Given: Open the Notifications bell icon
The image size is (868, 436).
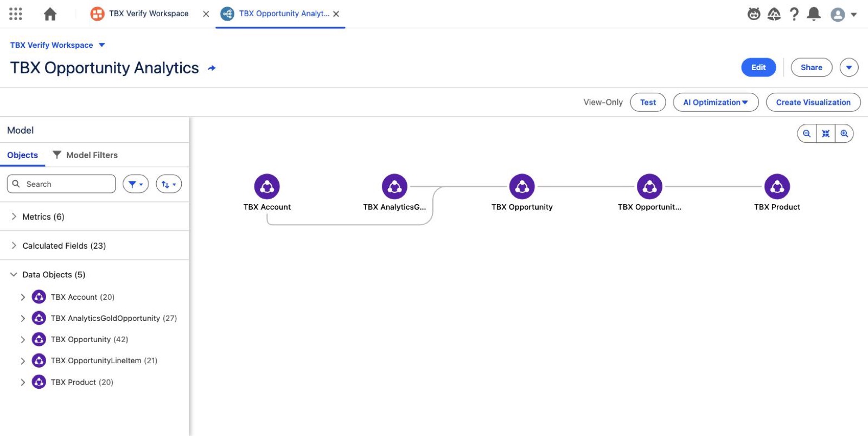Looking at the screenshot, I should tap(814, 14).
